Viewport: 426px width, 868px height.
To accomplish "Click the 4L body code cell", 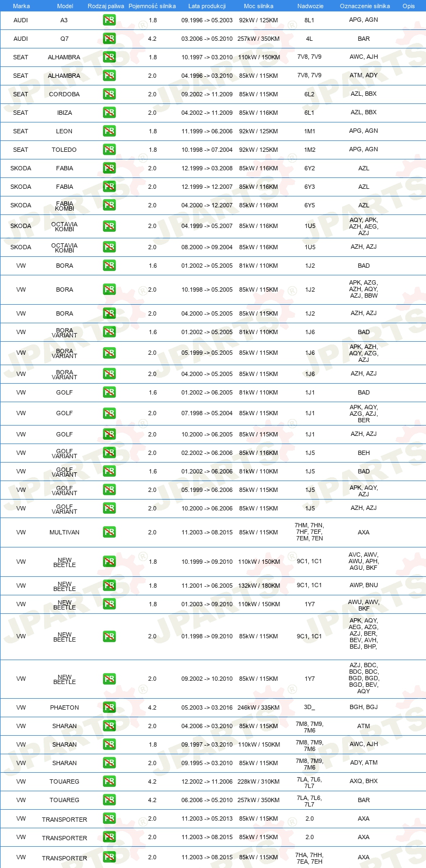I will click(x=309, y=39).
